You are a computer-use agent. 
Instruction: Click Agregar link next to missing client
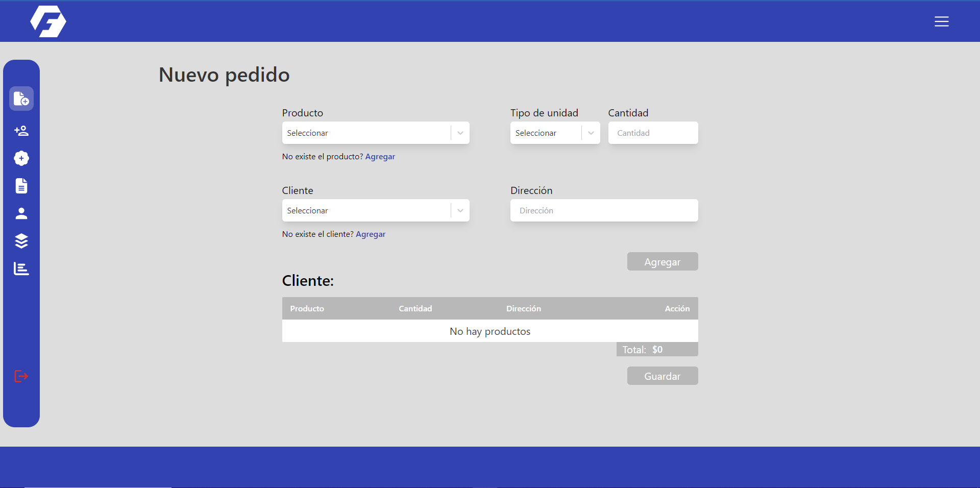[370, 234]
